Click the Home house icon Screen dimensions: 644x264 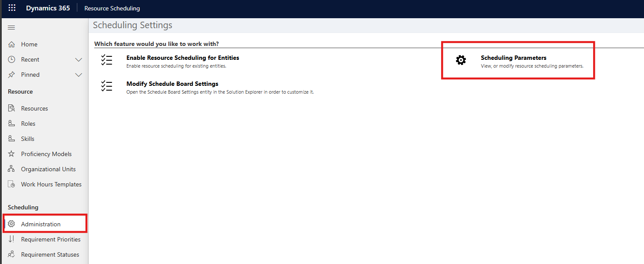[x=12, y=44]
